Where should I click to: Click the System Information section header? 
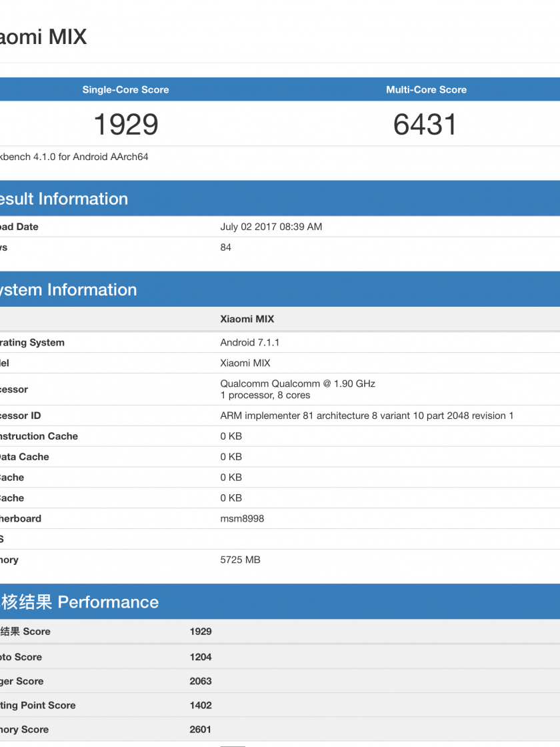(68, 289)
